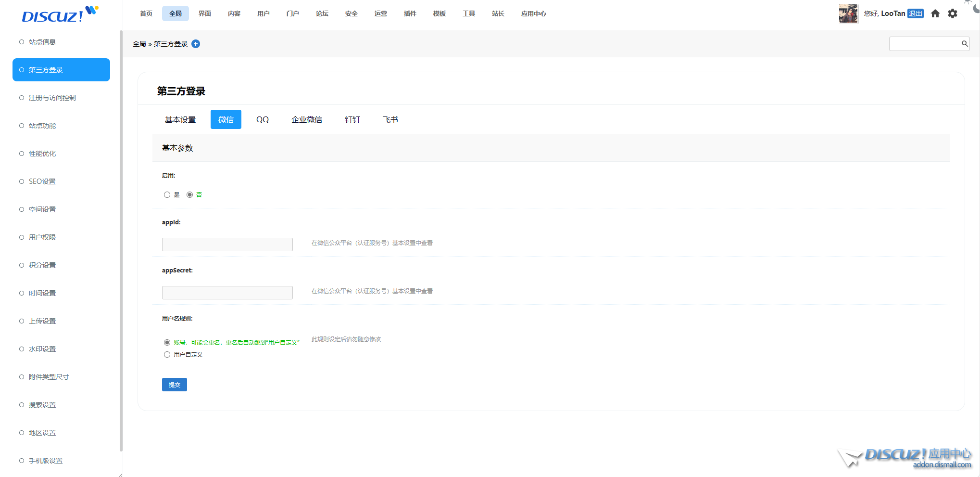Choose 用户自定义 username rule
The height and width of the screenshot is (477, 980).
pos(167,355)
